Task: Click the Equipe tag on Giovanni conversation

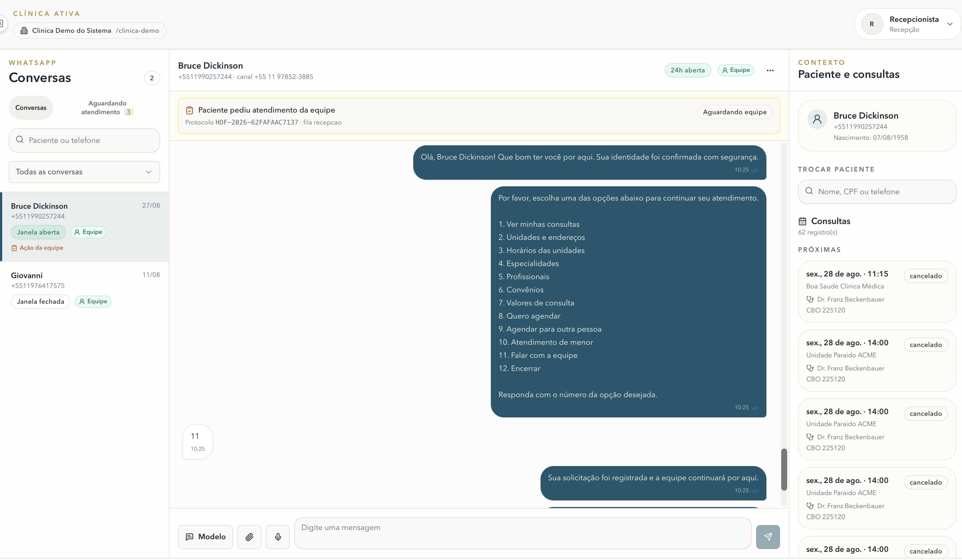Action: [x=93, y=302]
